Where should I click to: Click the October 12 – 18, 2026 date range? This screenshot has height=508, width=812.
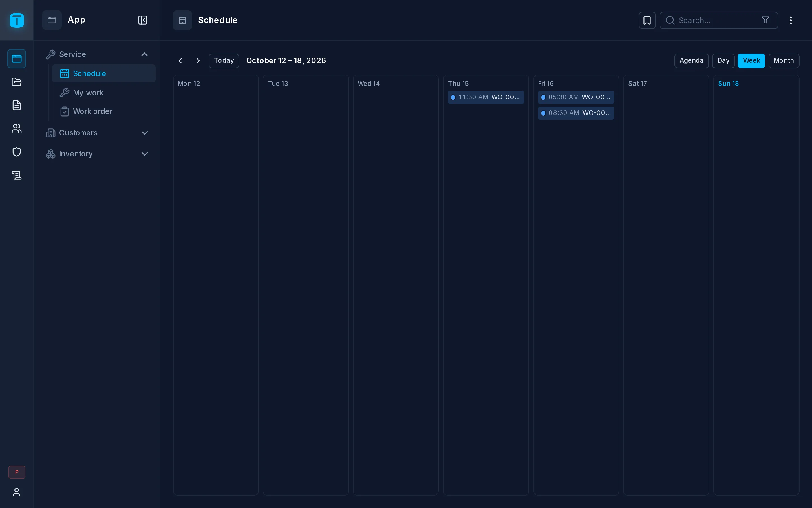tap(286, 61)
